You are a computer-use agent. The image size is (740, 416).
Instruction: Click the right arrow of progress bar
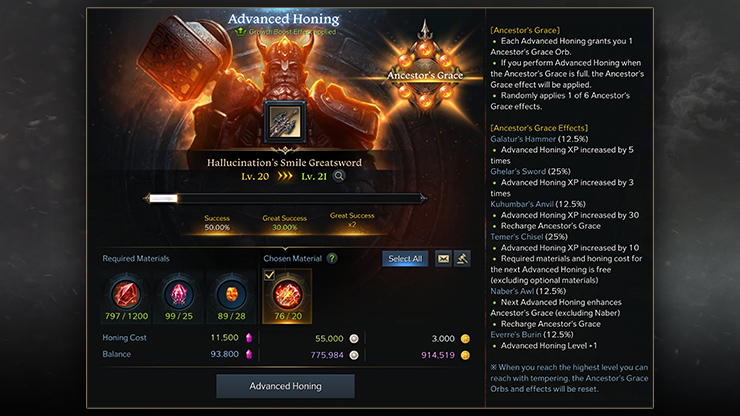point(424,198)
